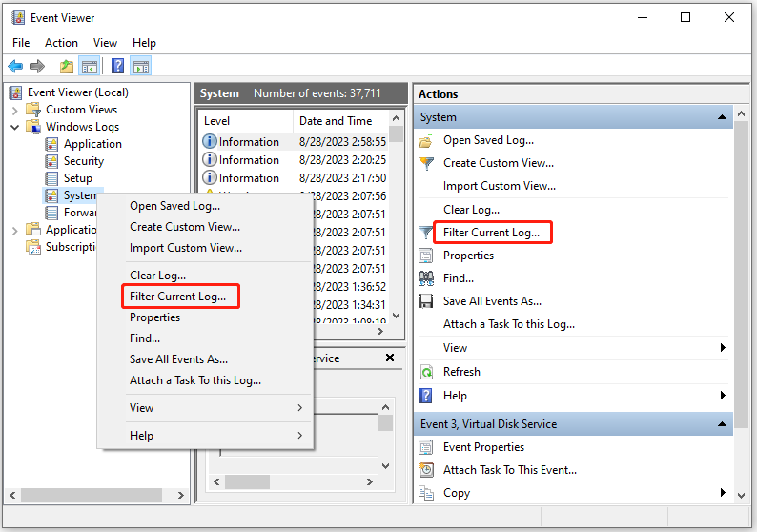
Task: Click the Filter Current Log funnel icon in Actions
Action: click(426, 233)
